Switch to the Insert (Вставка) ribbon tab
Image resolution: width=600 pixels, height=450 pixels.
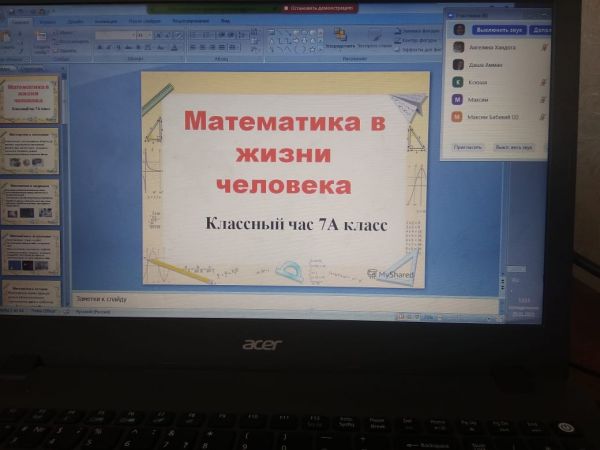click(x=48, y=20)
